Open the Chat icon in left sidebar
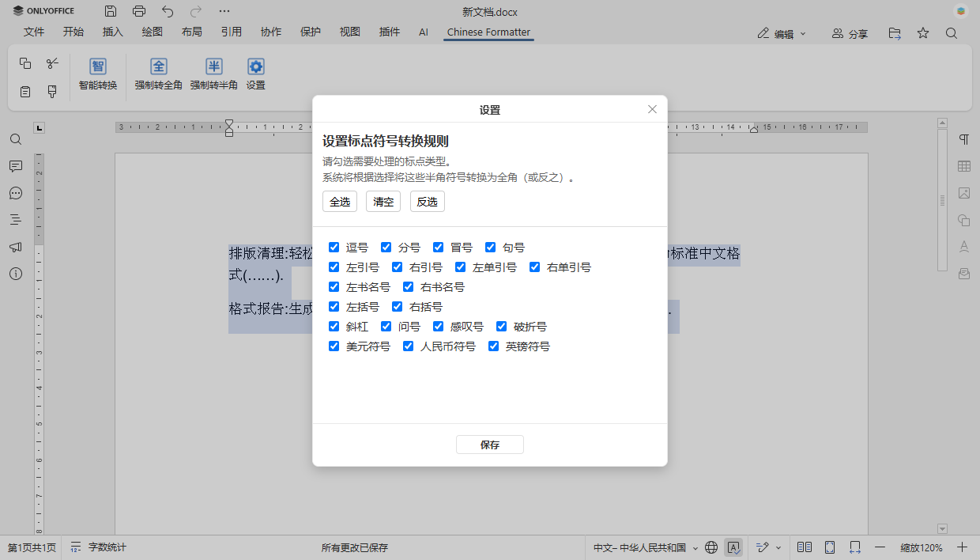Screen dimensions: 980x560 point(16,193)
